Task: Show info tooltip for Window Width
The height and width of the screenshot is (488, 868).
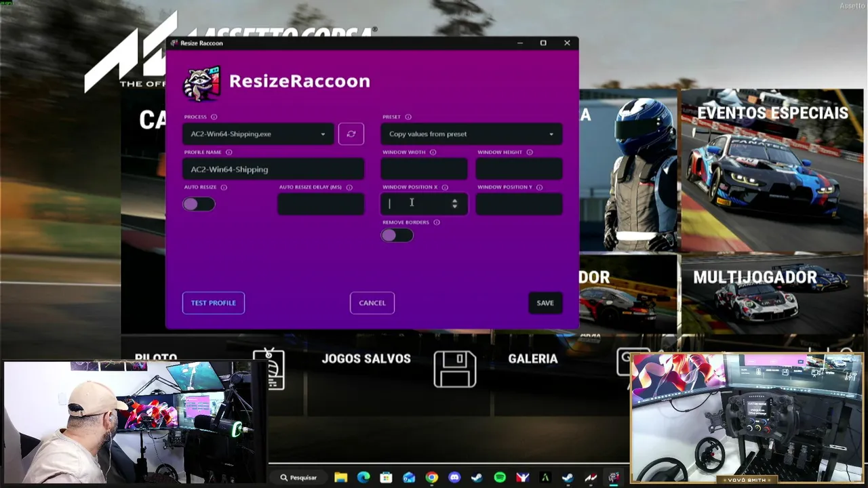Action: point(433,152)
